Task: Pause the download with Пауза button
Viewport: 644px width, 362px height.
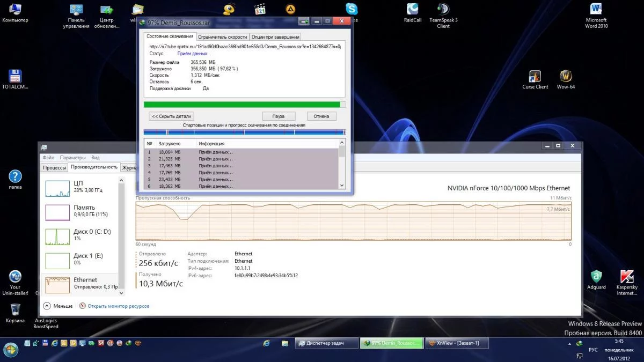Action: point(279,116)
